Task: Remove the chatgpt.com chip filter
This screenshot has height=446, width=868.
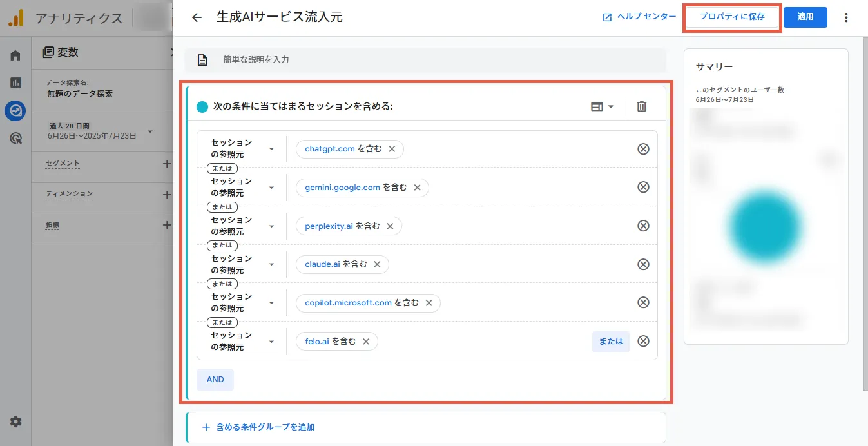Action: point(392,149)
